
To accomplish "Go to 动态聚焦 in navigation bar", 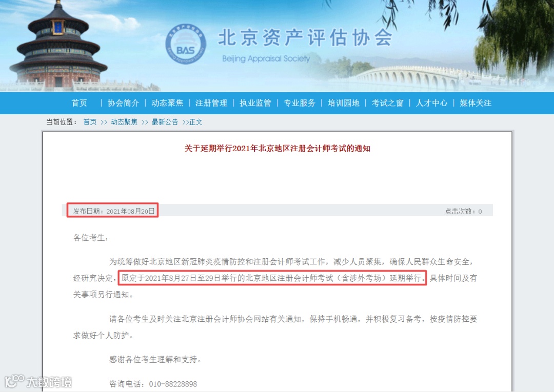I will 167,103.
